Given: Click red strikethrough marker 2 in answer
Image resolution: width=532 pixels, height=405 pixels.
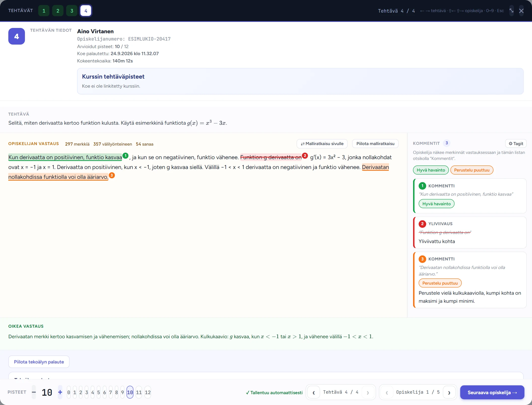Looking at the screenshot, I should (305, 156).
